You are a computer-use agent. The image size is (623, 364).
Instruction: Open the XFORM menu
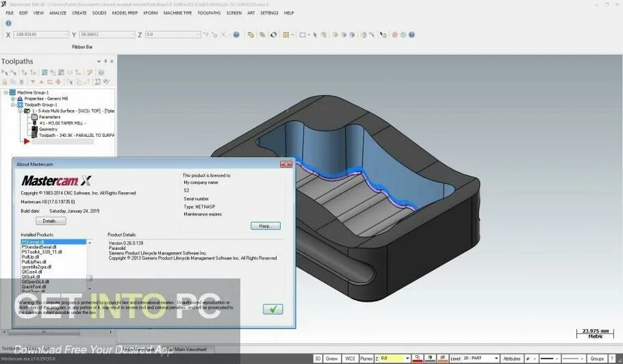(151, 13)
